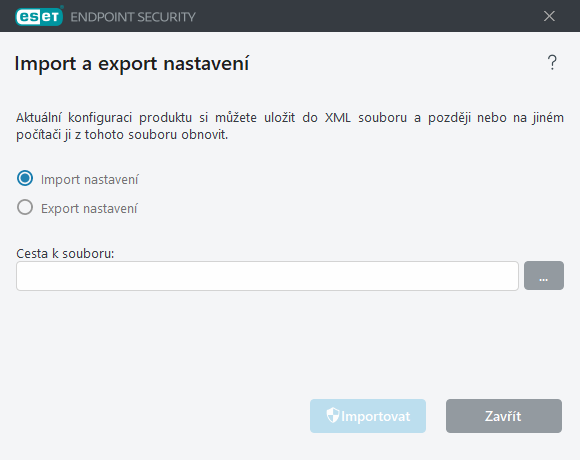Viewport: 580px width, 460px height.
Task: Click the Cesta k souboru label
Action: point(65,253)
